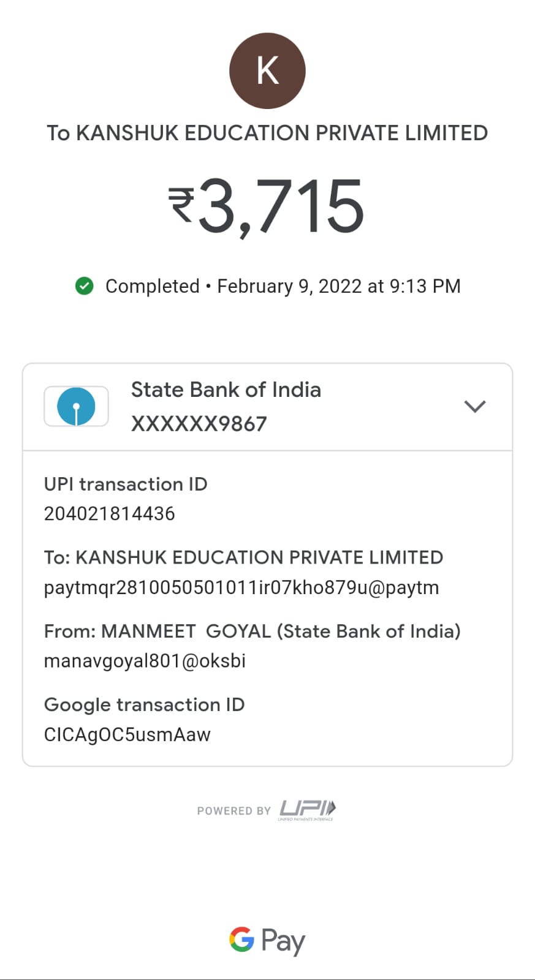Tap the UPI transaction ID label

click(x=126, y=484)
